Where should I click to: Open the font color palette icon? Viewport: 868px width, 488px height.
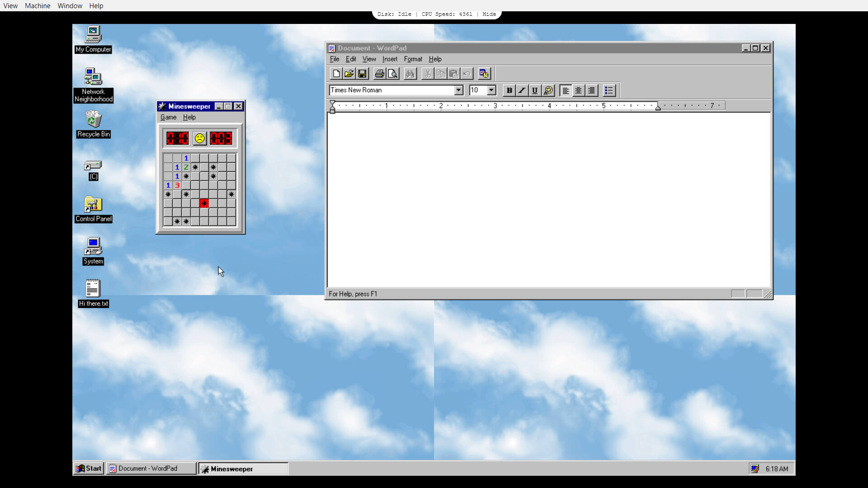pos(548,90)
